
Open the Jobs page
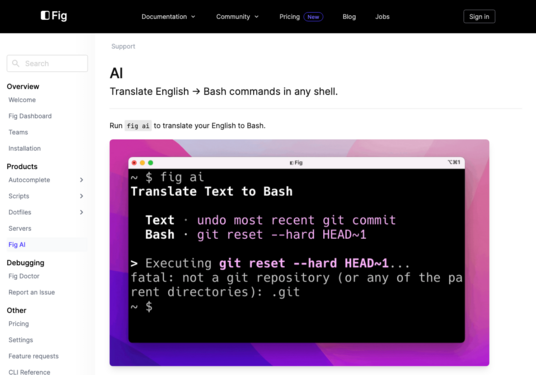point(382,16)
